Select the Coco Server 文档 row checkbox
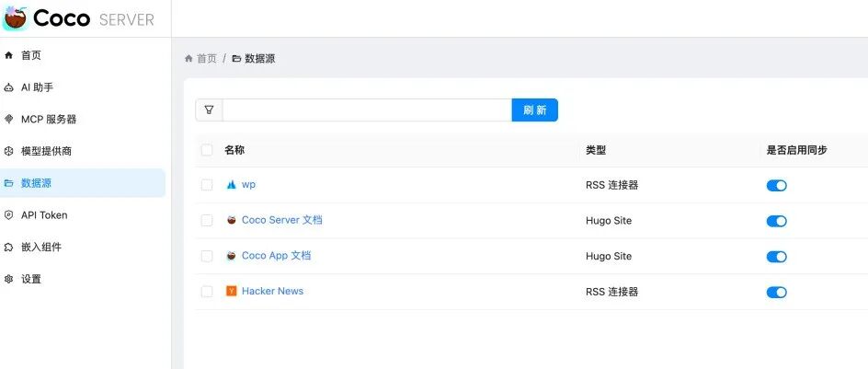Image resolution: width=868 pixels, height=369 pixels. coord(207,221)
